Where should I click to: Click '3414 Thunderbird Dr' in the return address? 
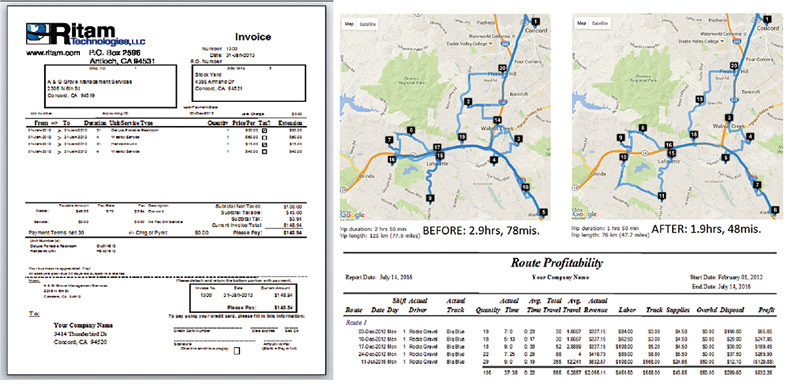(80, 333)
